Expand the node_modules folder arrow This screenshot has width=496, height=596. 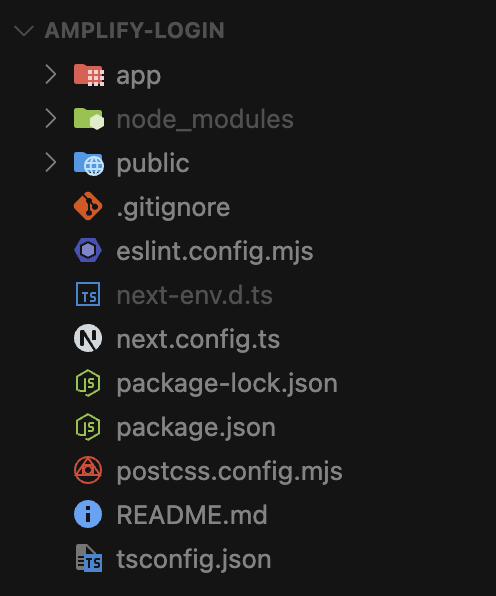(51, 118)
